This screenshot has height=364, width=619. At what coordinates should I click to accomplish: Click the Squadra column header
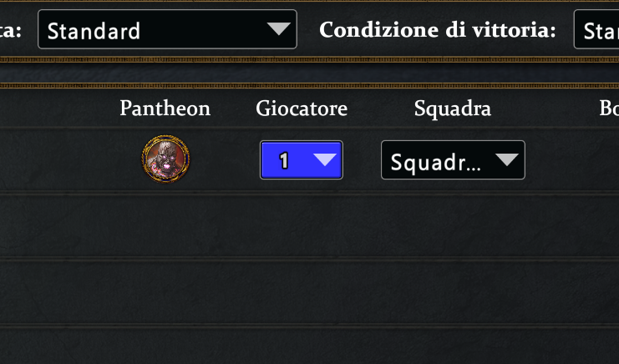[452, 108]
